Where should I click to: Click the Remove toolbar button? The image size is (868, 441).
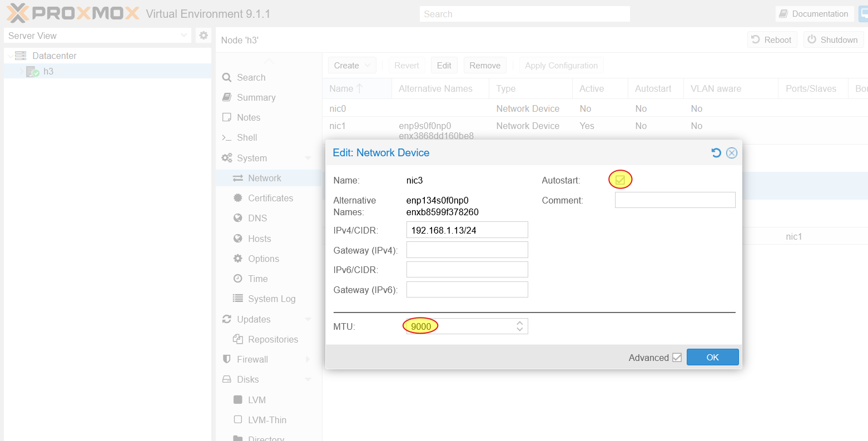pos(485,66)
